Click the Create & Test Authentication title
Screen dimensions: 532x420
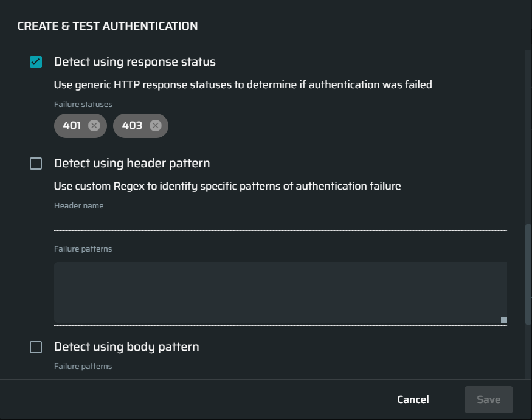click(x=108, y=26)
